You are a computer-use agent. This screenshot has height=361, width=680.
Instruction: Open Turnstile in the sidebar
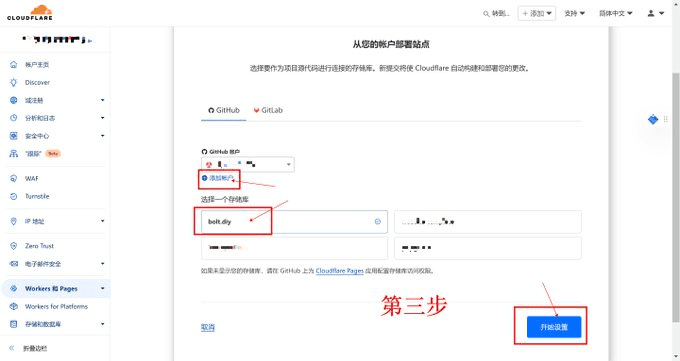pyautogui.click(x=37, y=196)
